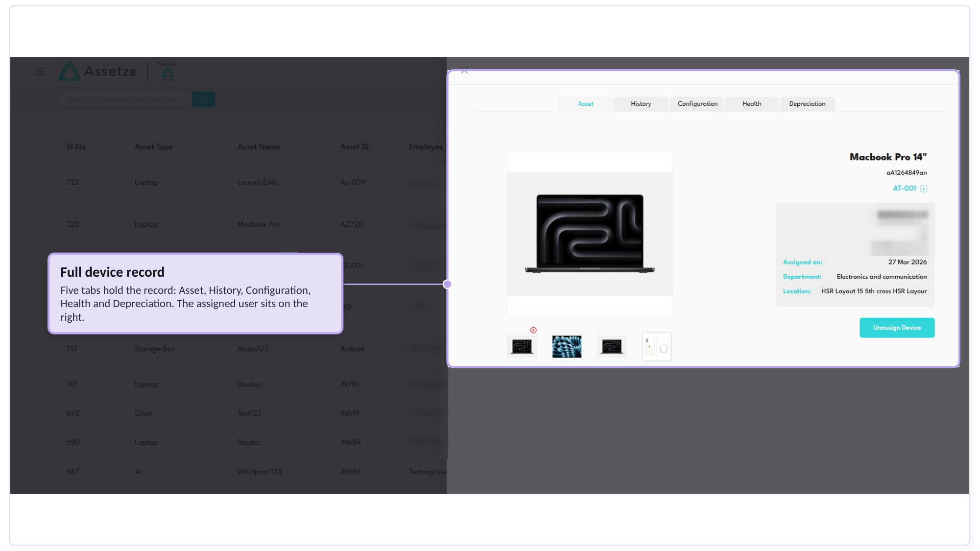Screen dimensions: 980x551
Task: Open the Health tab
Action: (752, 104)
